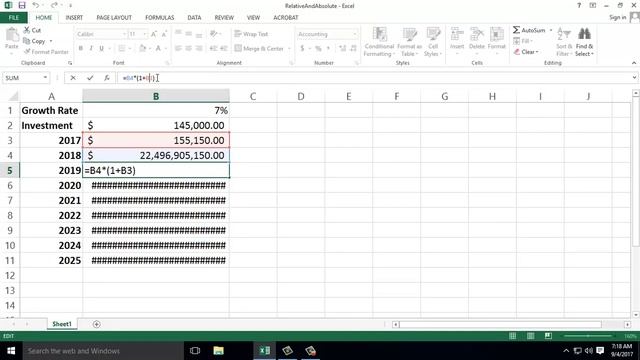Select column B header
Viewport: 640px width, 360px height.
pyautogui.click(x=156, y=96)
